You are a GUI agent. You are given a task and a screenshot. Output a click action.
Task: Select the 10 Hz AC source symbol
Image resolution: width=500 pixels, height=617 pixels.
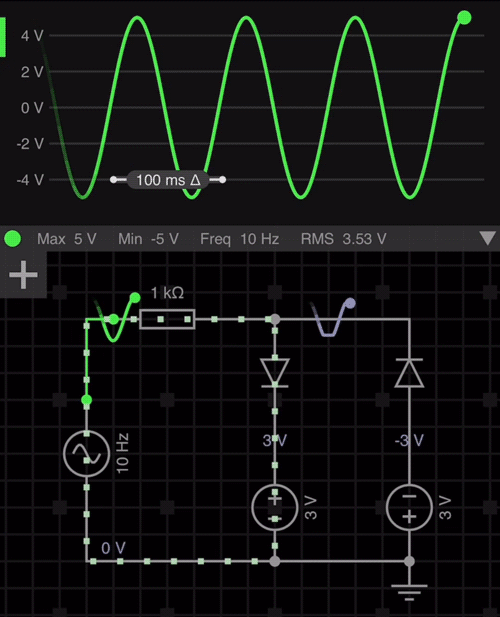(87, 454)
